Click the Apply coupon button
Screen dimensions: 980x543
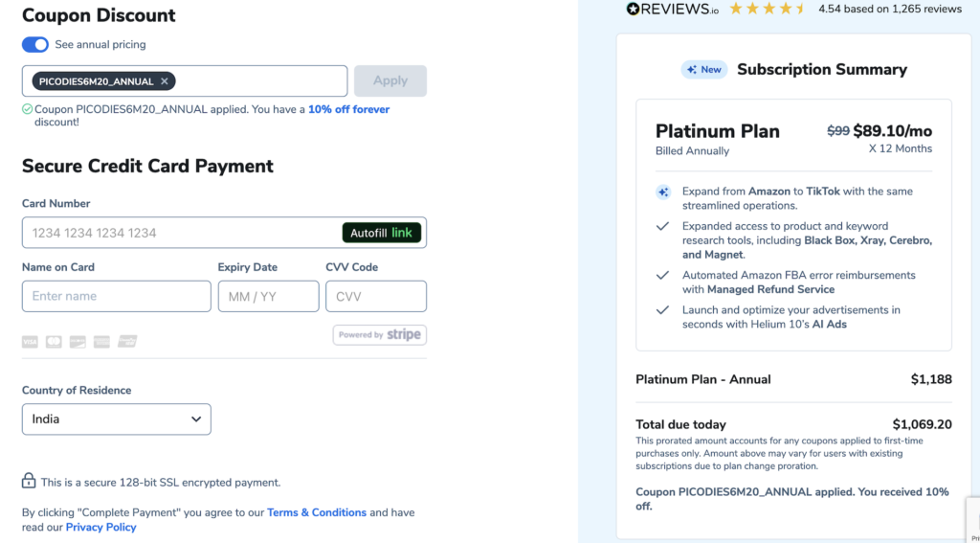390,80
